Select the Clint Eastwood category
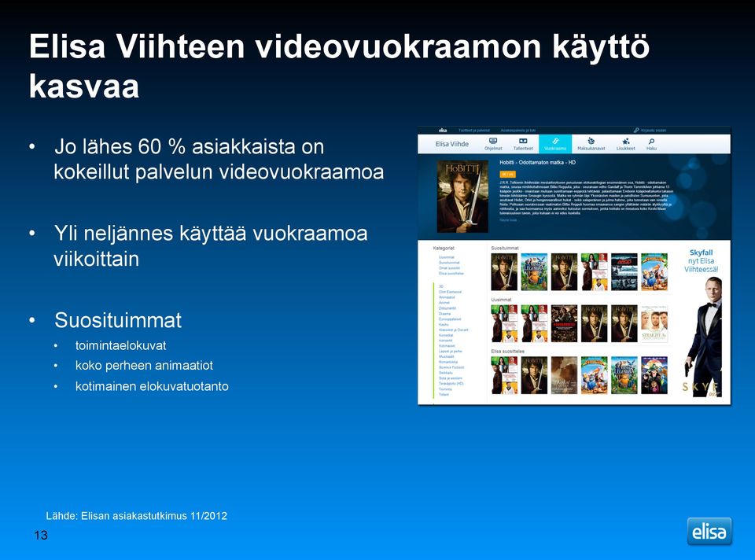This screenshot has width=755, height=560. (450, 292)
